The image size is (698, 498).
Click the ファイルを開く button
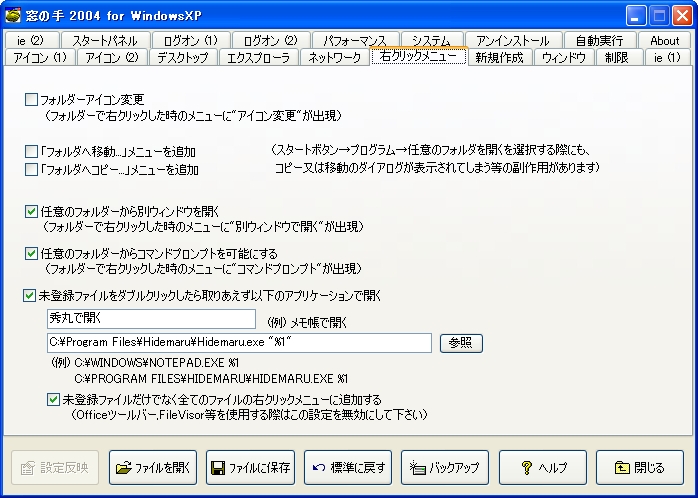(153, 468)
